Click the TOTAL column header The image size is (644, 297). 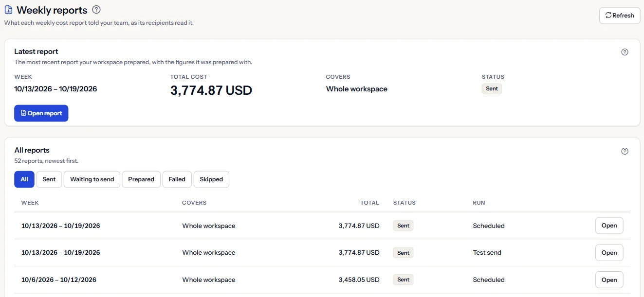tap(370, 203)
